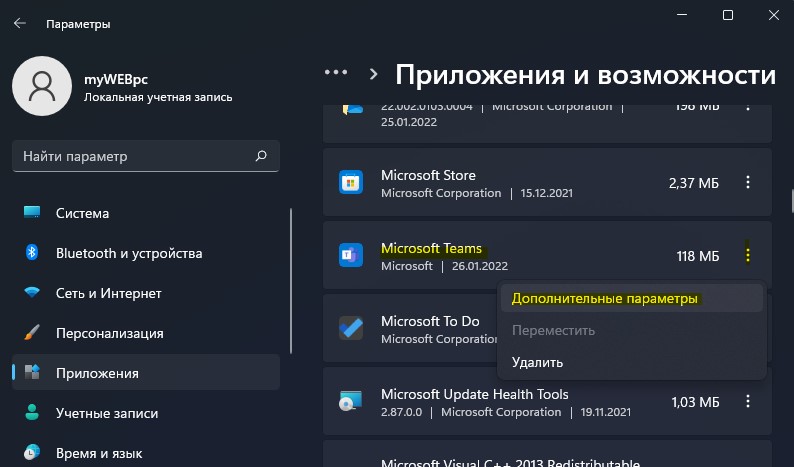Click the 1,03 МБ size value

(x=695, y=402)
